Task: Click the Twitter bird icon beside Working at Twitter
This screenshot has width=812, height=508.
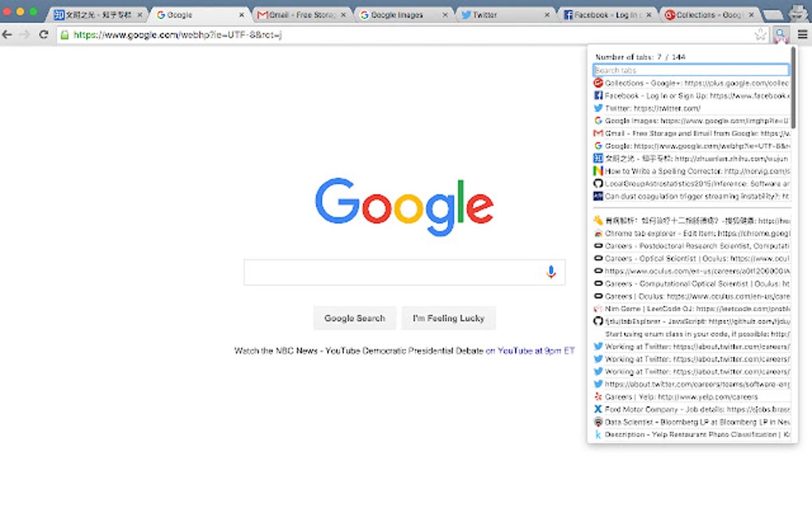Action: click(599, 346)
